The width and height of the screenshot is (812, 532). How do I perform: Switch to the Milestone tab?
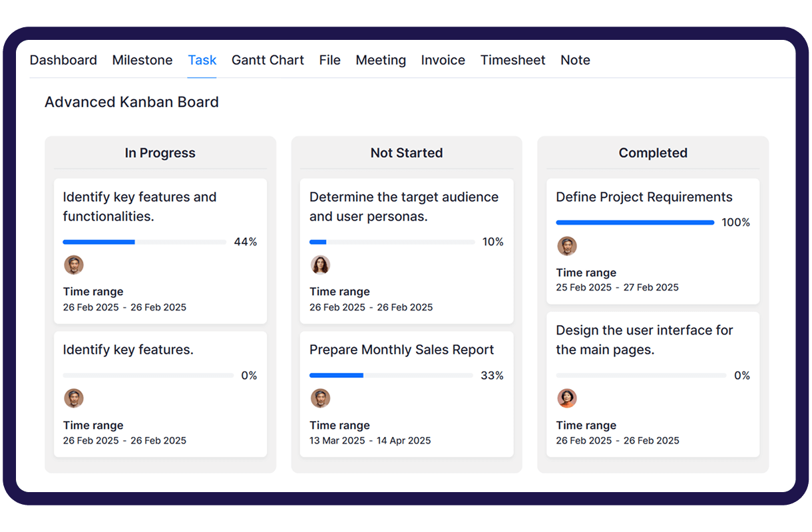tap(142, 60)
